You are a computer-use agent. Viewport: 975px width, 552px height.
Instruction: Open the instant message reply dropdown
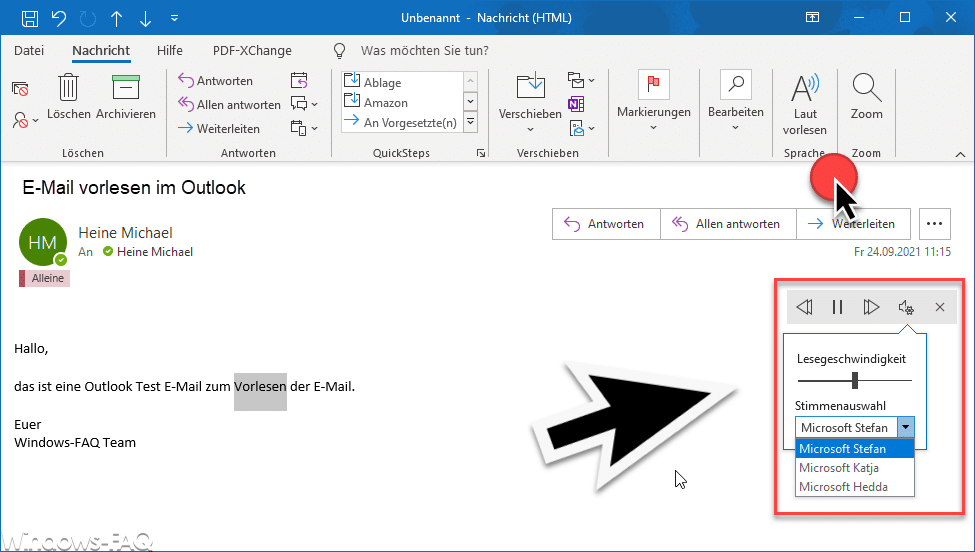coord(304,104)
